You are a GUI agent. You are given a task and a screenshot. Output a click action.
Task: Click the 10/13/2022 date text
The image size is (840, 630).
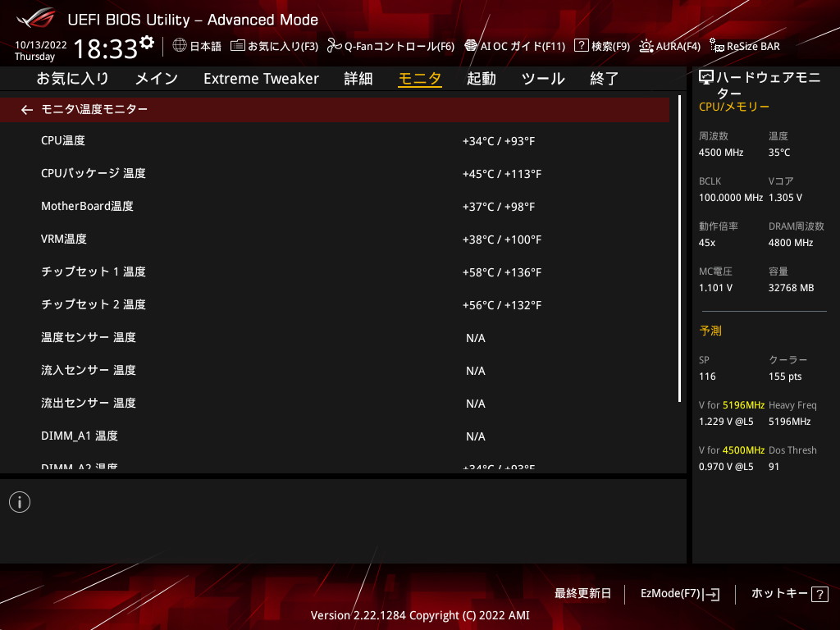(41, 45)
